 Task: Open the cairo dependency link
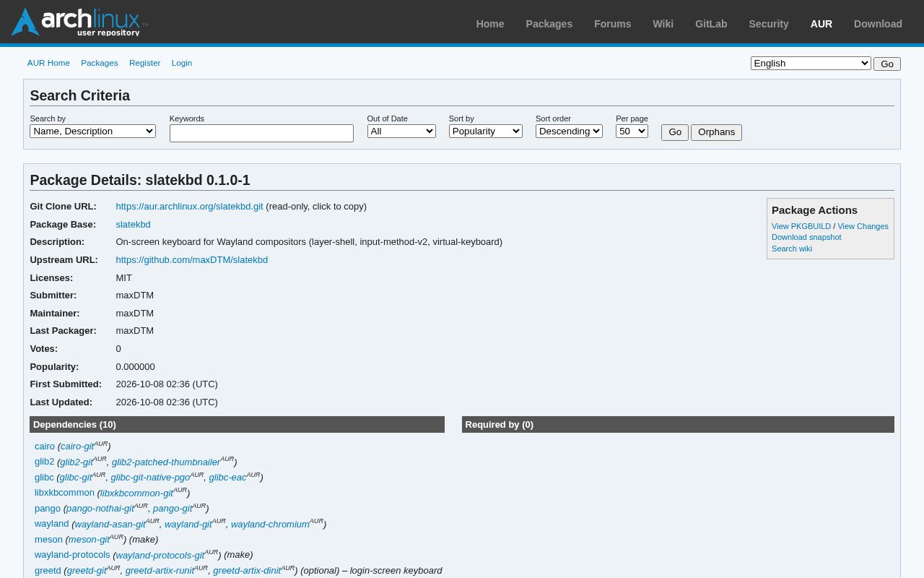(45, 447)
